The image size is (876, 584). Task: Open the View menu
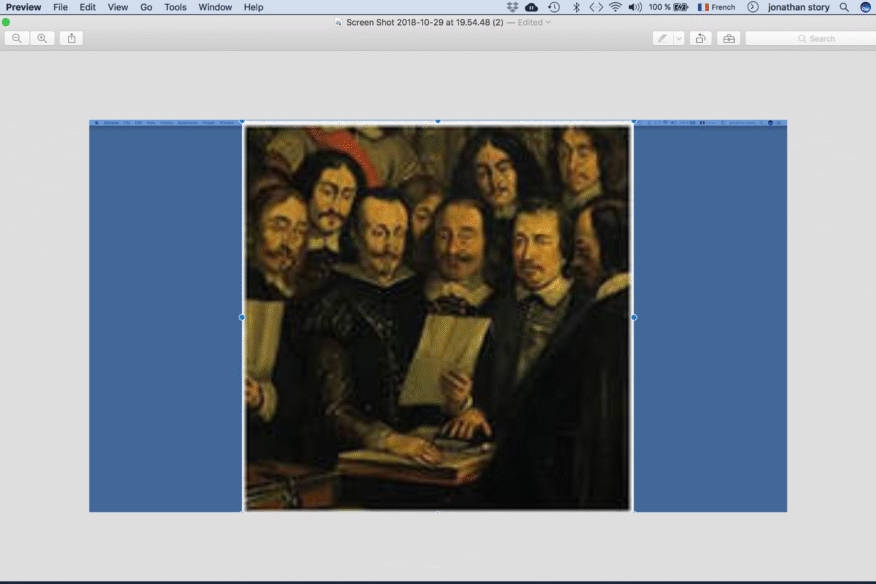(x=118, y=7)
